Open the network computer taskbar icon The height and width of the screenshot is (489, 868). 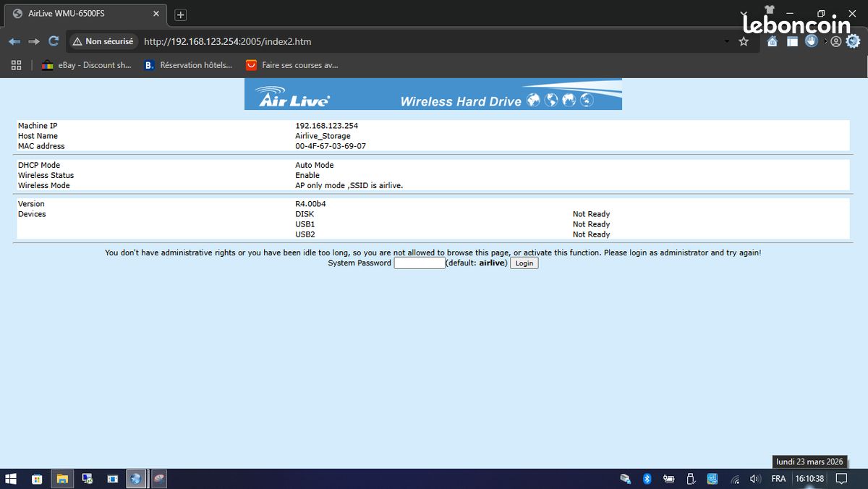88,479
